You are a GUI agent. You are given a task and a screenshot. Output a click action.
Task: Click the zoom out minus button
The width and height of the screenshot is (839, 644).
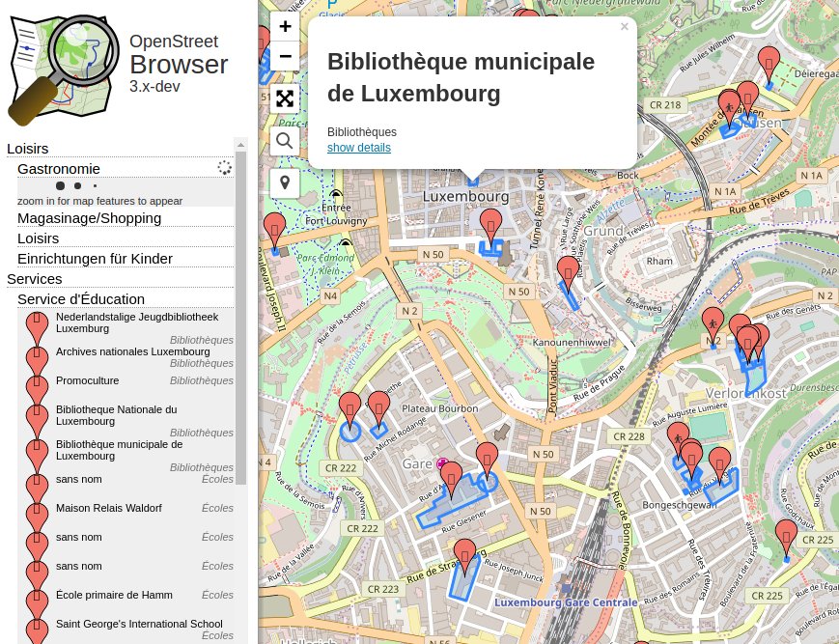[x=285, y=56]
